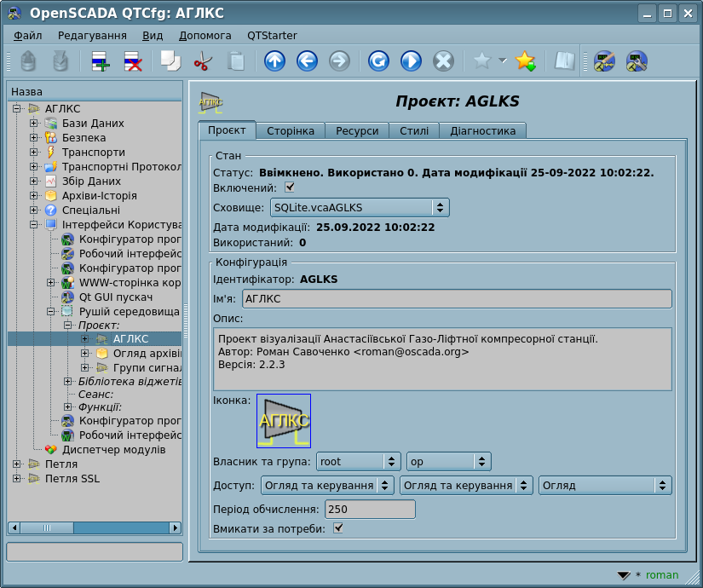The height and width of the screenshot is (588, 703).
Task: Collapse the Рушій середовища tree node
Action: [x=50, y=312]
